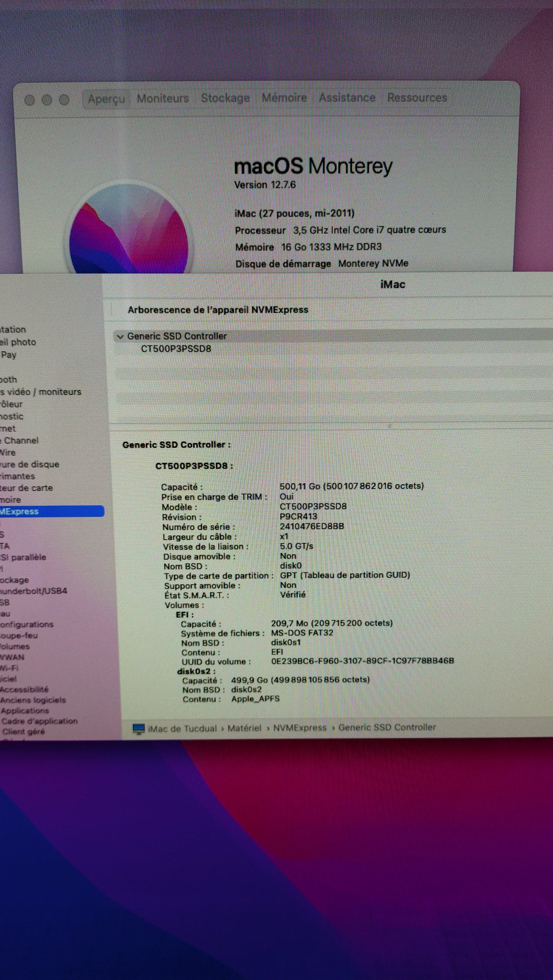Click the Arborescence de l'appareil NVMExpress header

coord(218,310)
